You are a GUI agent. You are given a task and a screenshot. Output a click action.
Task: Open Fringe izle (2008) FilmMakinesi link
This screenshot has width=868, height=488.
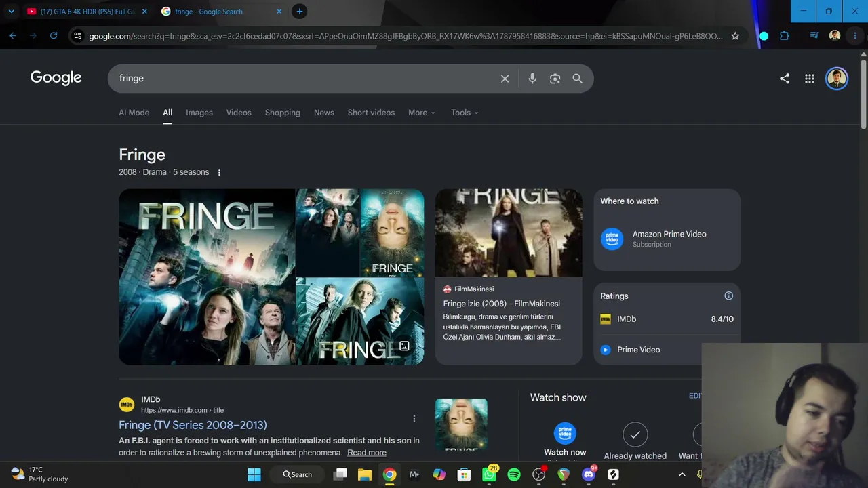[502, 304]
